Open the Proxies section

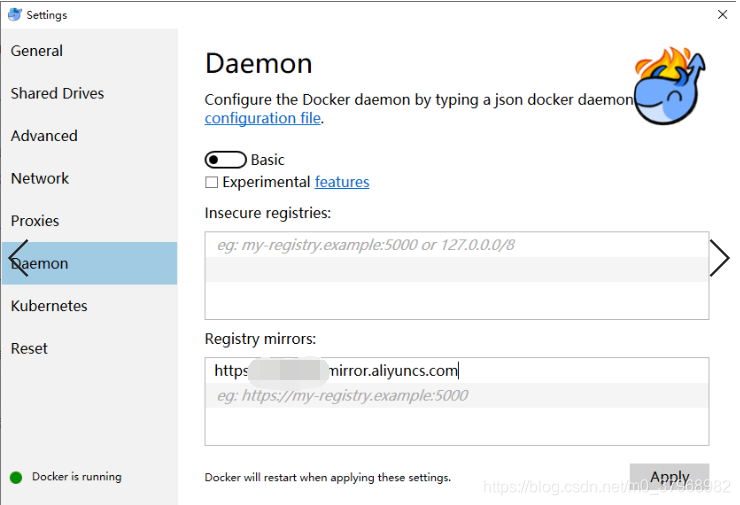[x=35, y=221]
